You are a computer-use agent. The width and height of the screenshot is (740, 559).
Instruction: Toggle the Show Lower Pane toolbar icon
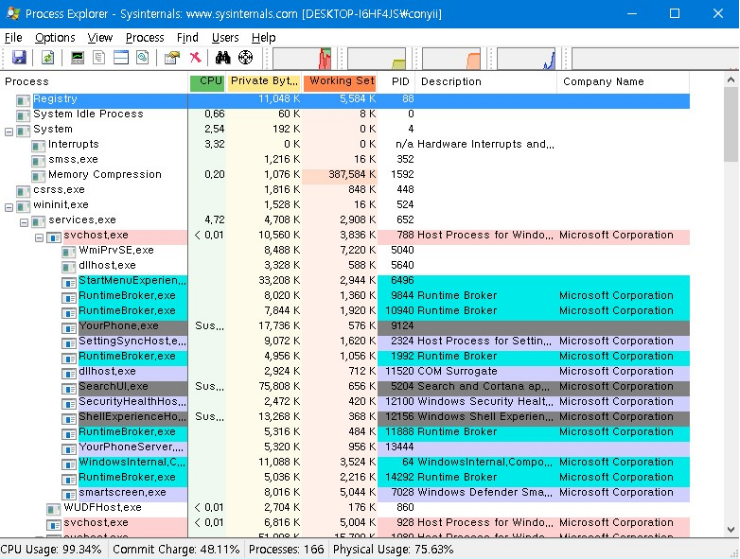121,58
